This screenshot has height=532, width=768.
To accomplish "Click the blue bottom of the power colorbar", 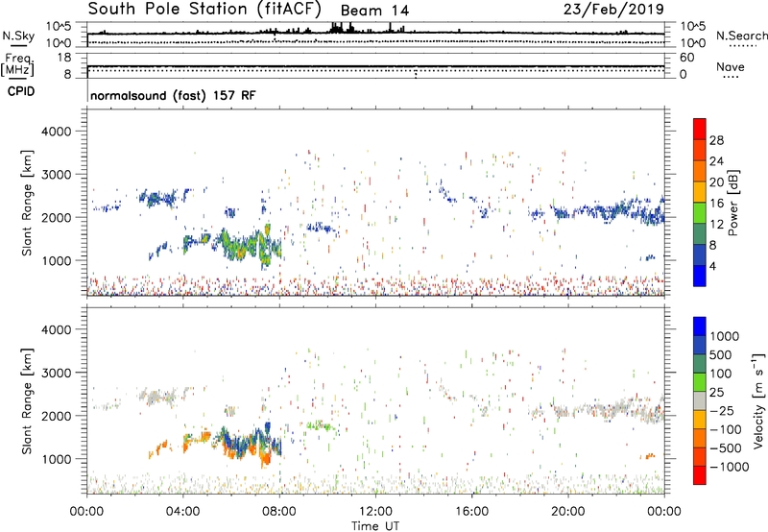I will [x=700, y=276].
